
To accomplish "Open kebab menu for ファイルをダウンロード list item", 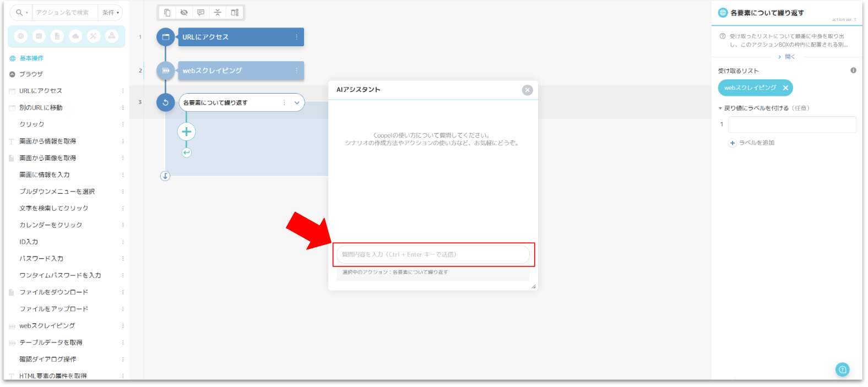I will click(123, 292).
